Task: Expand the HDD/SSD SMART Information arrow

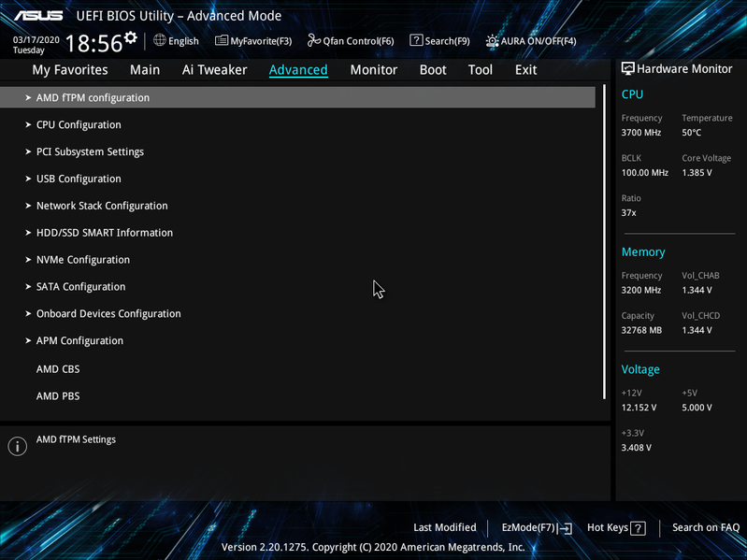Action: (x=28, y=233)
